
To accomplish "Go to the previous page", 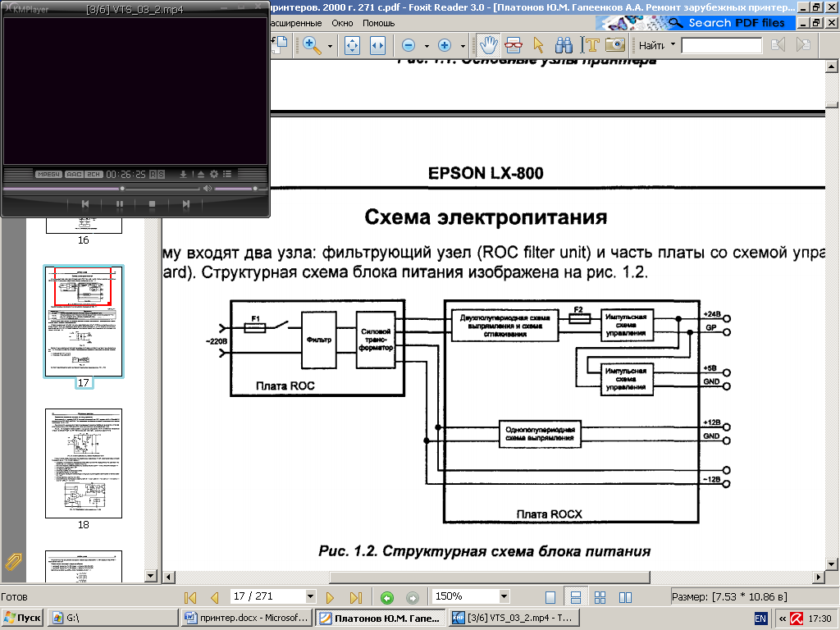I will click(215, 597).
